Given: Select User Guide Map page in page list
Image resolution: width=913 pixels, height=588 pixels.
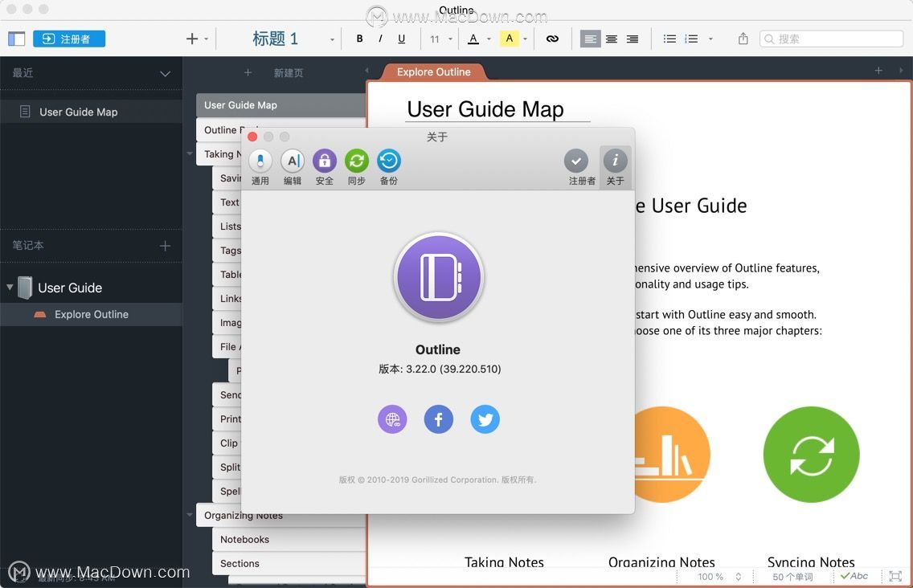Looking at the screenshot, I should tap(281, 105).
